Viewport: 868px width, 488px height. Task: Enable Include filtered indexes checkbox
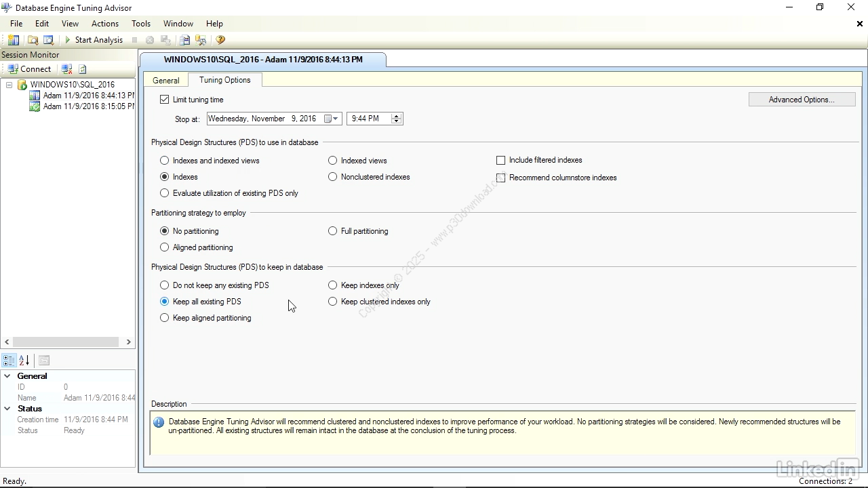(500, 161)
